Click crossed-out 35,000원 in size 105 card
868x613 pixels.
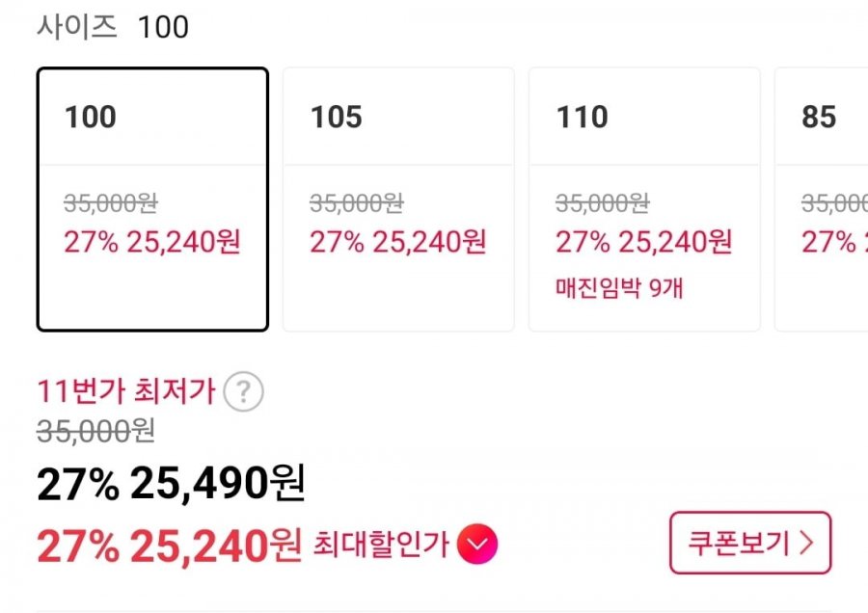[357, 203]
